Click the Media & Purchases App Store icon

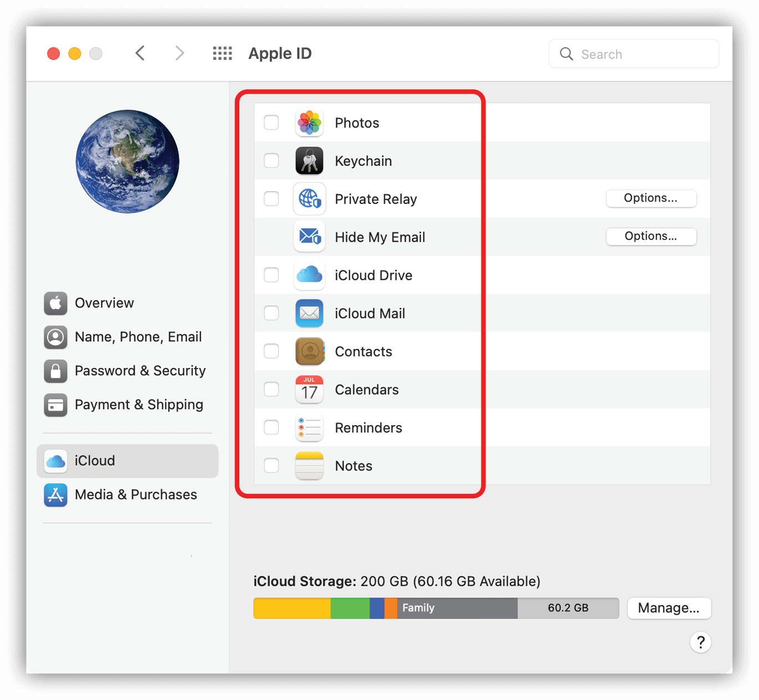coord(55,494)
